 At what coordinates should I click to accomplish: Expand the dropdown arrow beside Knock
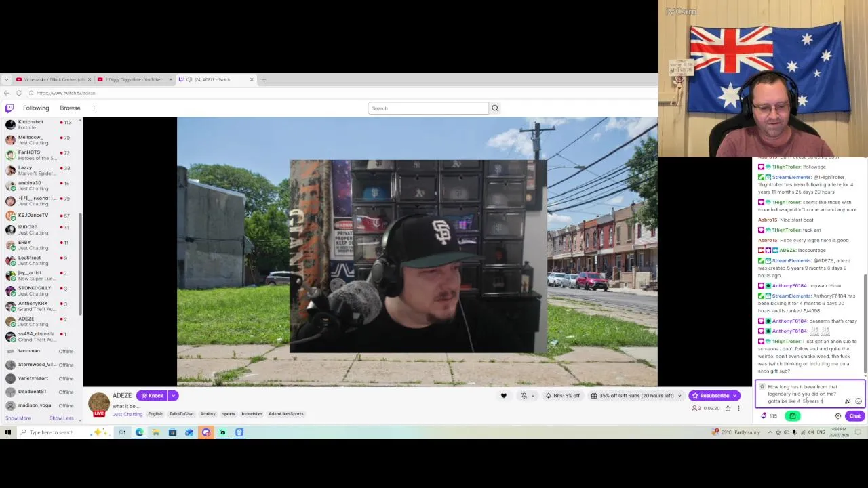(x=174, y=396)
